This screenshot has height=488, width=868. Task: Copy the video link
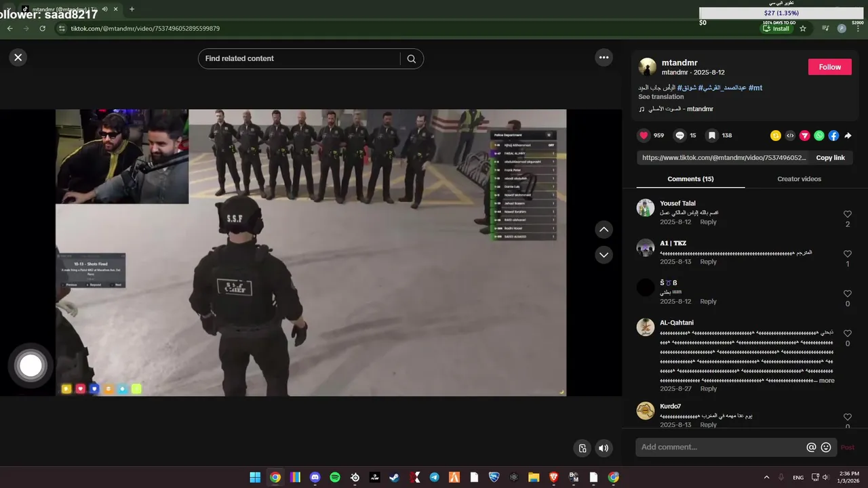(830, 158)
